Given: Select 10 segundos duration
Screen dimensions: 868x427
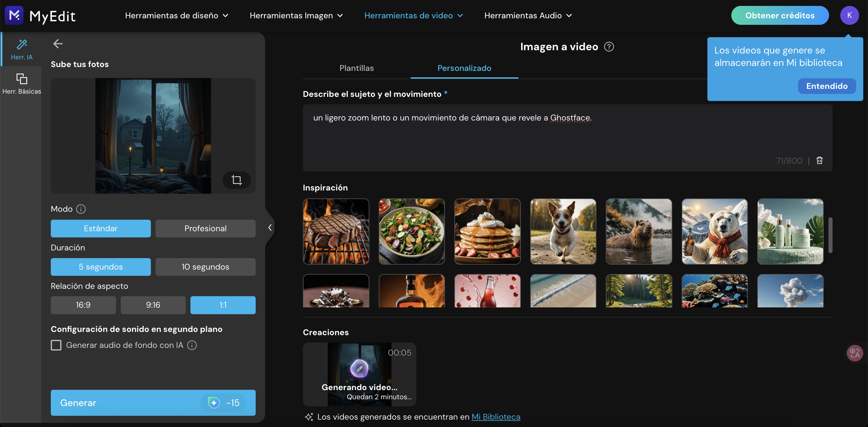Looking at the screenshot, I should (x=205, y=267).
